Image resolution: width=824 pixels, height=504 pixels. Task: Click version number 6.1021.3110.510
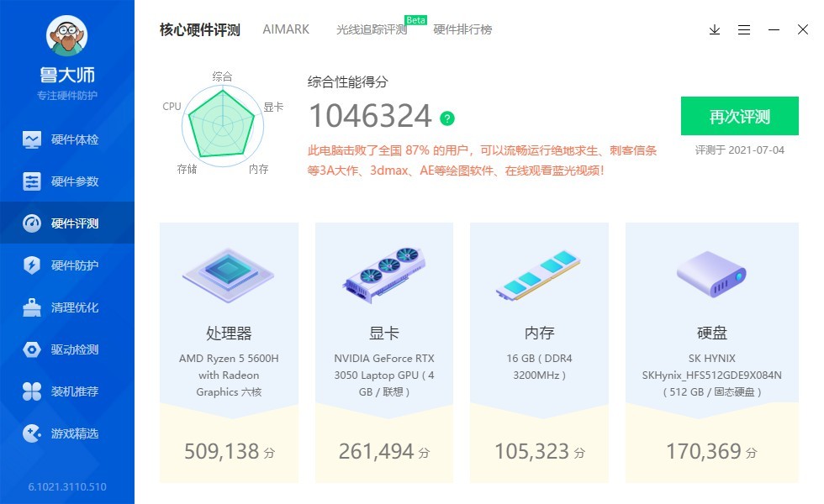(x=67, y=486)
